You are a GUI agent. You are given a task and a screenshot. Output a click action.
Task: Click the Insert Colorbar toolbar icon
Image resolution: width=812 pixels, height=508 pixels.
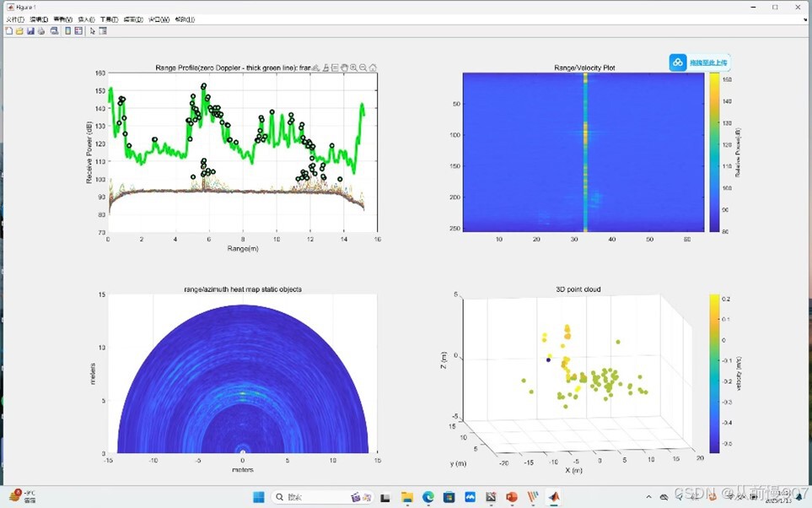click(x=67, y=31)
